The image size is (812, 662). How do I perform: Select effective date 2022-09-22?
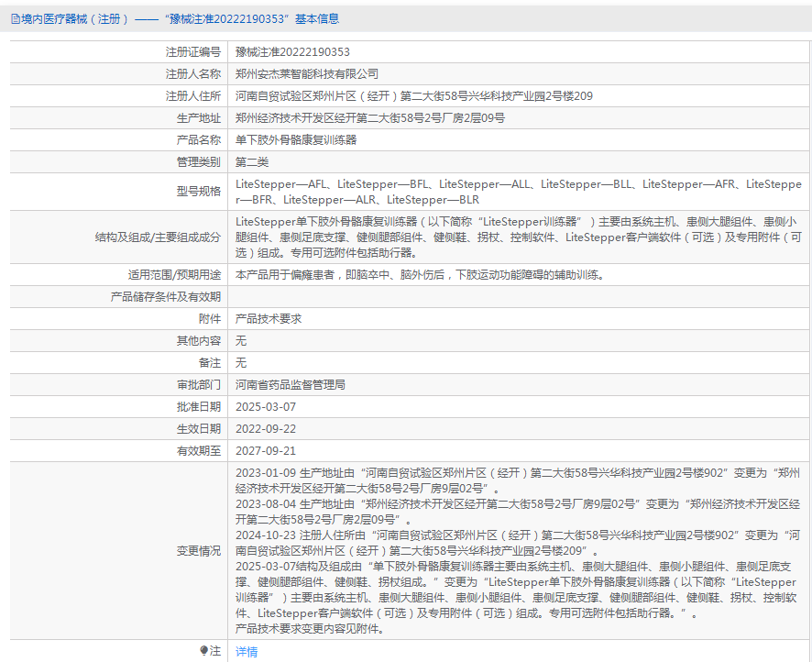[x=266, y=429]
